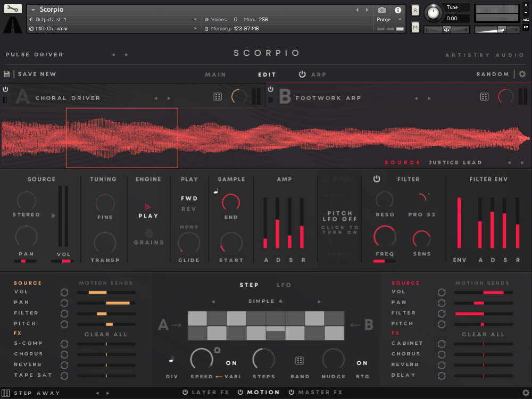Click the RANDOM button

tap(493, 74)
